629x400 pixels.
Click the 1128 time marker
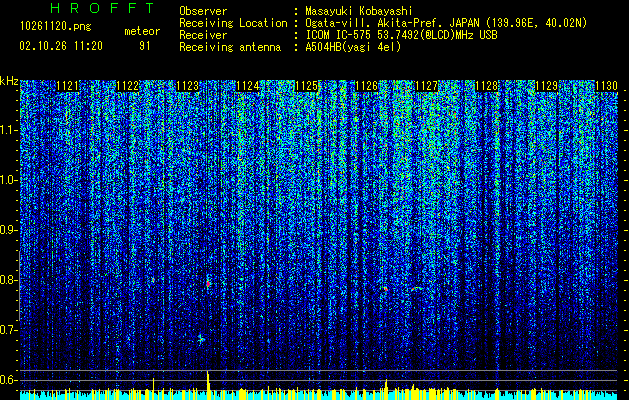[486, 86]
